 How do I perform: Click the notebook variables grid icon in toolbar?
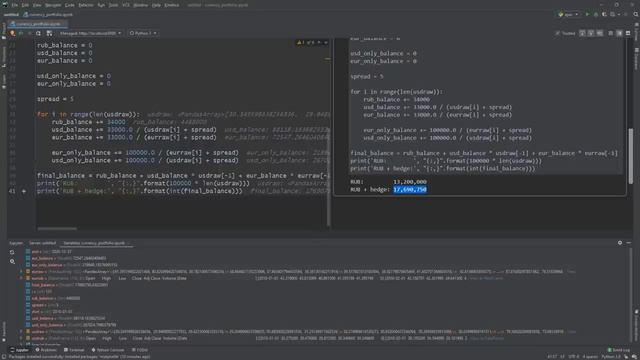tap(49, 33)
